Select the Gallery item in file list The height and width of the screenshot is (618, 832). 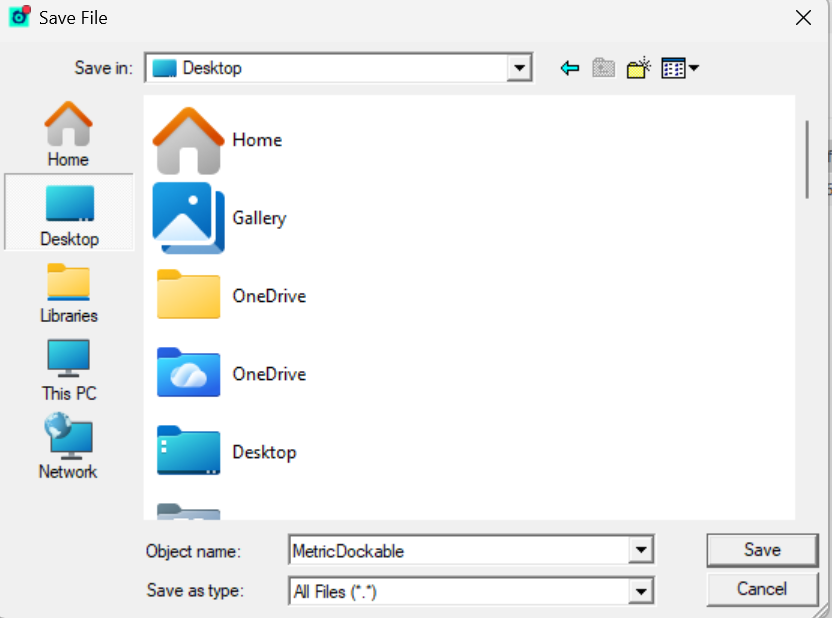pyautogui.click(x=258, y=218)
